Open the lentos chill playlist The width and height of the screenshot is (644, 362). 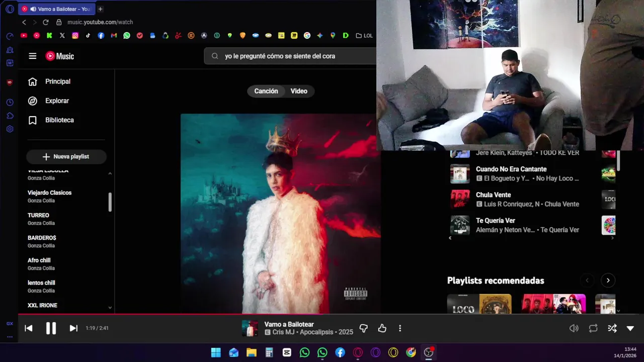click(x=41, y=287)
